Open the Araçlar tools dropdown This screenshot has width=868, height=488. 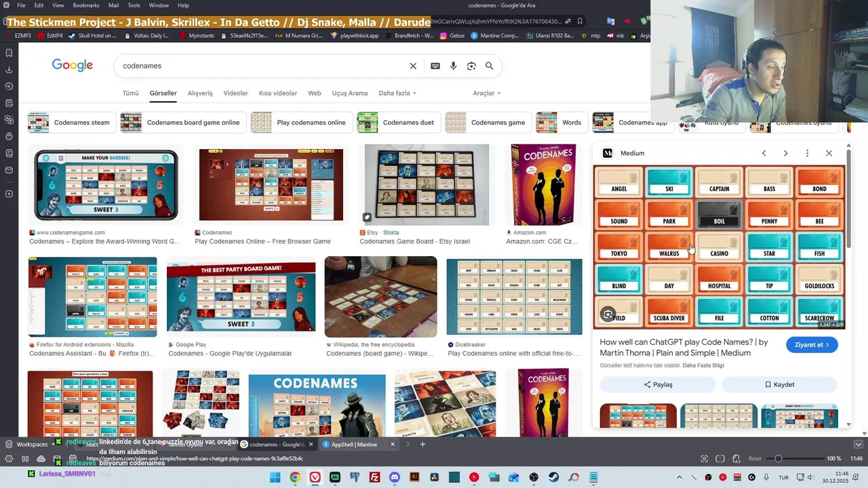pyautogui.click(x=487, y=93)
